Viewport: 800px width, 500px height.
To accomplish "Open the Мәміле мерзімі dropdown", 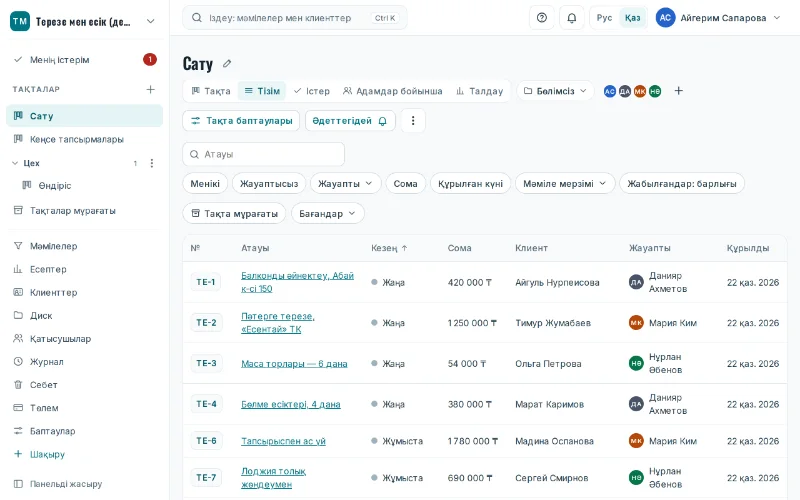I will (565, 184).
